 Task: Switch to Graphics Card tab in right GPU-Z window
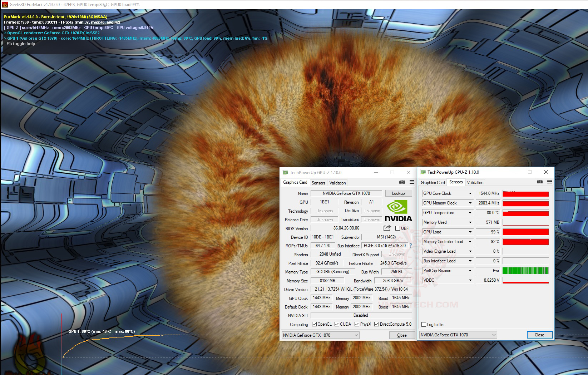[x=433, y=183]
